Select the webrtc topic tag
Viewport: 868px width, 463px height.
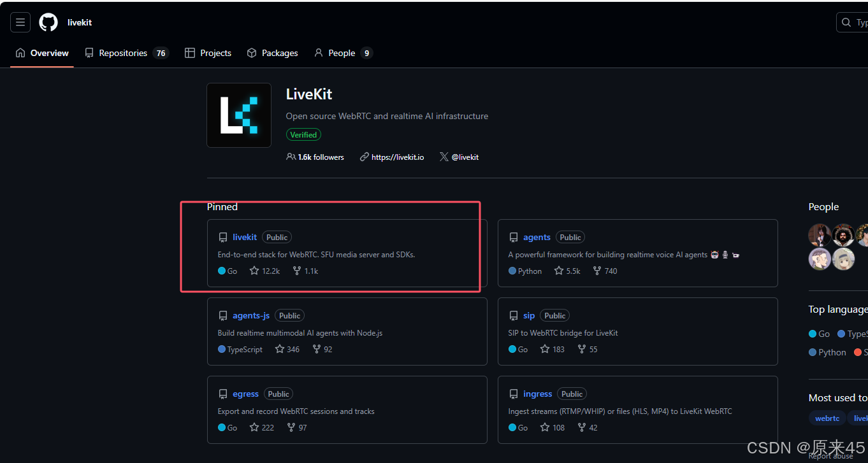click(x=827, y=418)
